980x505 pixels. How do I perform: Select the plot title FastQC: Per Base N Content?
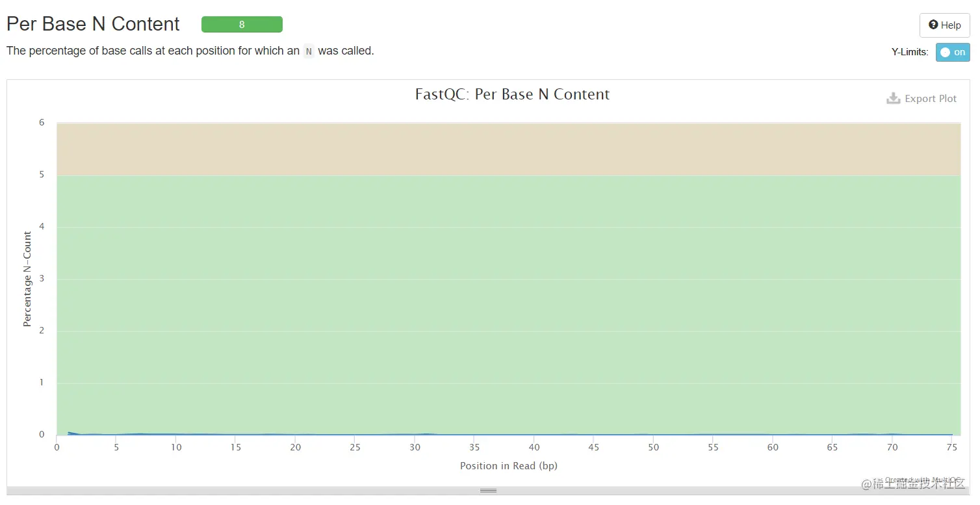pos(512,95)
